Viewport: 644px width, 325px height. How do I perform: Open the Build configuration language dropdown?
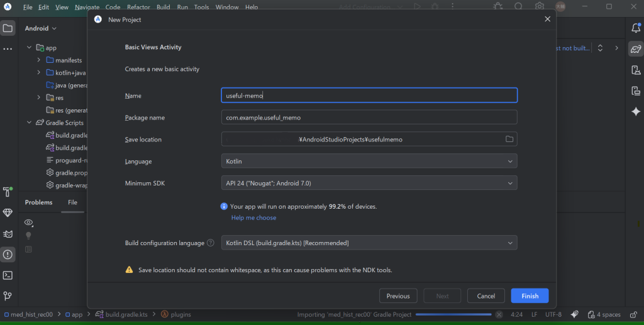coord(369,243)
